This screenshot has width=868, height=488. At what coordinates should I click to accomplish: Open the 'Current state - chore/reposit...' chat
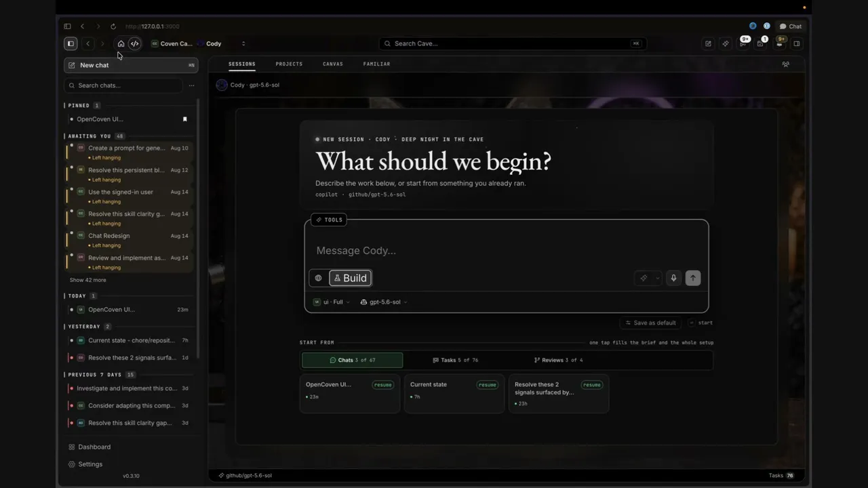[129, 340]
